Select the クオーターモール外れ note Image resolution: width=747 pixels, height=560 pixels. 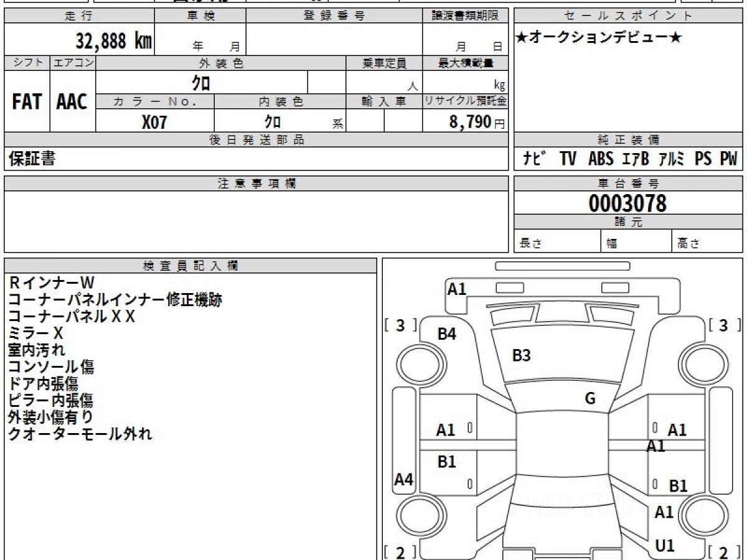[x=80, y=434]
